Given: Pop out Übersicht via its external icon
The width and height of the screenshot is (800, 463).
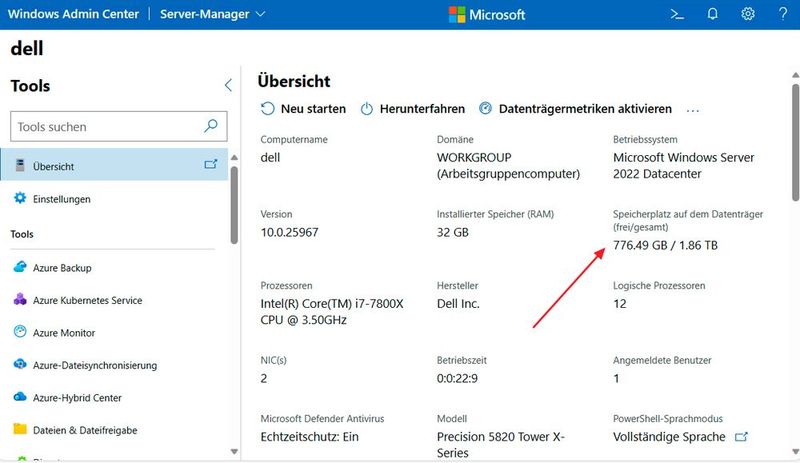Looking at the screenshot, I should click(x=211, y=164).
